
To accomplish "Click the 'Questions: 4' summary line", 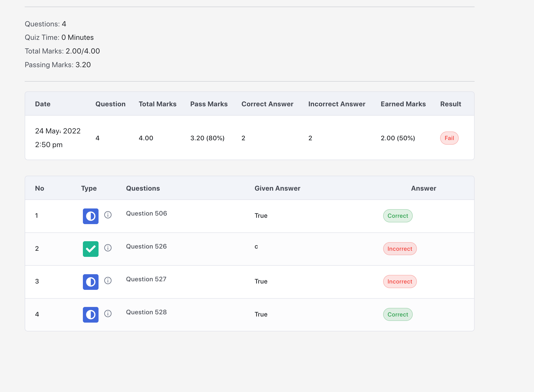I will click(x=45, y=24).
